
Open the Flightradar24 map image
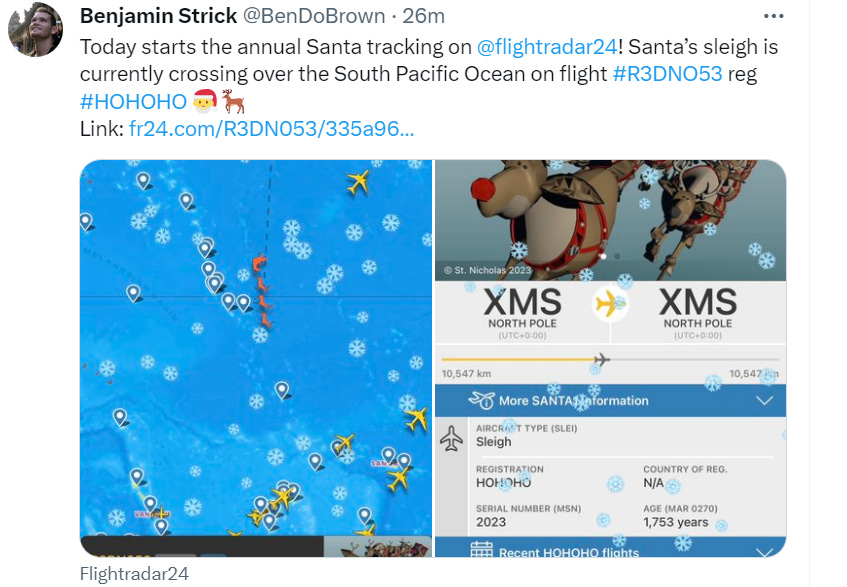(256, 358)
